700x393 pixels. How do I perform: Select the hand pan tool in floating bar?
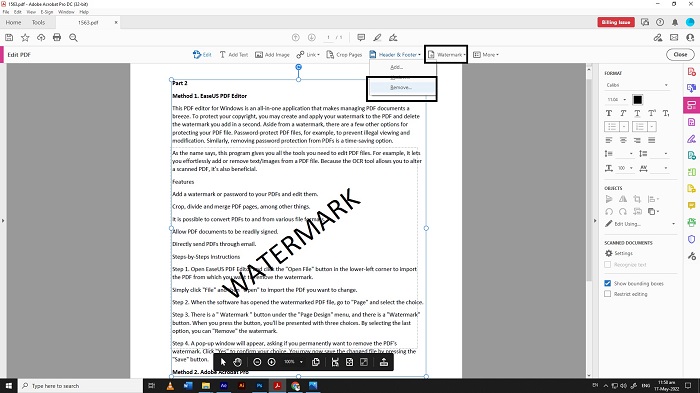[x=238, y=362]
